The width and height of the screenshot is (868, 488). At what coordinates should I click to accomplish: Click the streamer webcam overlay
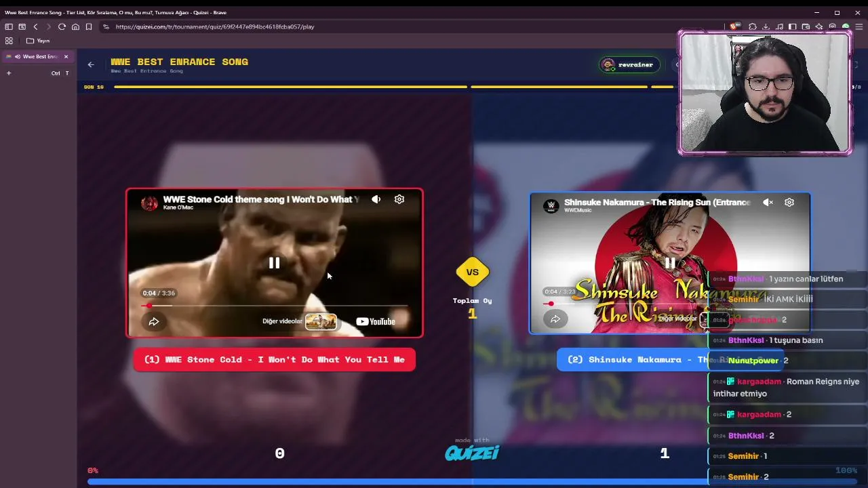(x=764, y=93)
